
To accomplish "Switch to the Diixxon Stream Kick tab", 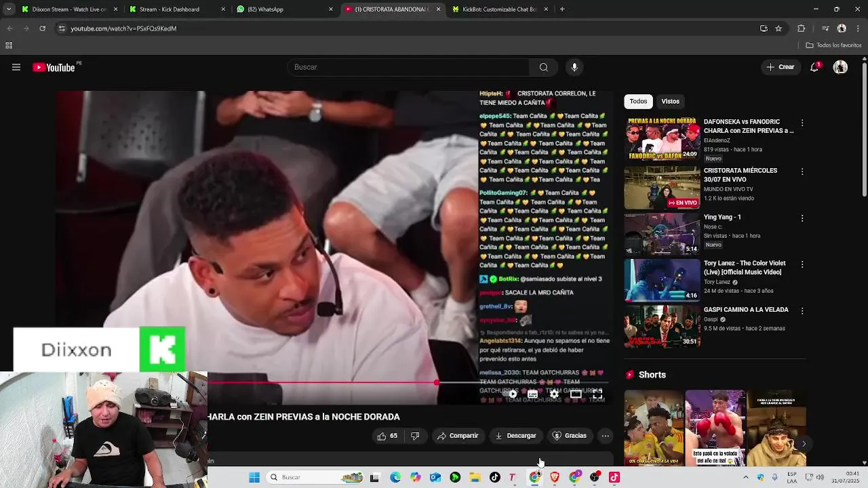I will coord(68,9).
